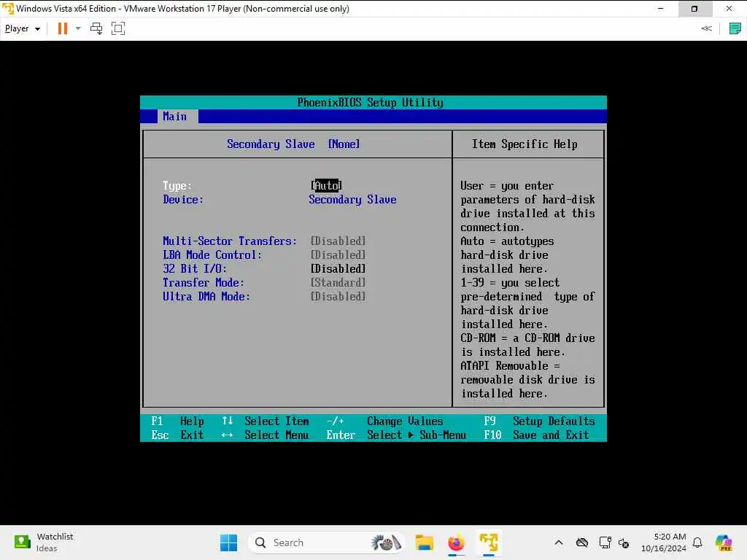This screenshot has height=560, width=747.
Task: Click Esc Exit in footer
Action: (x=178, y=435)
